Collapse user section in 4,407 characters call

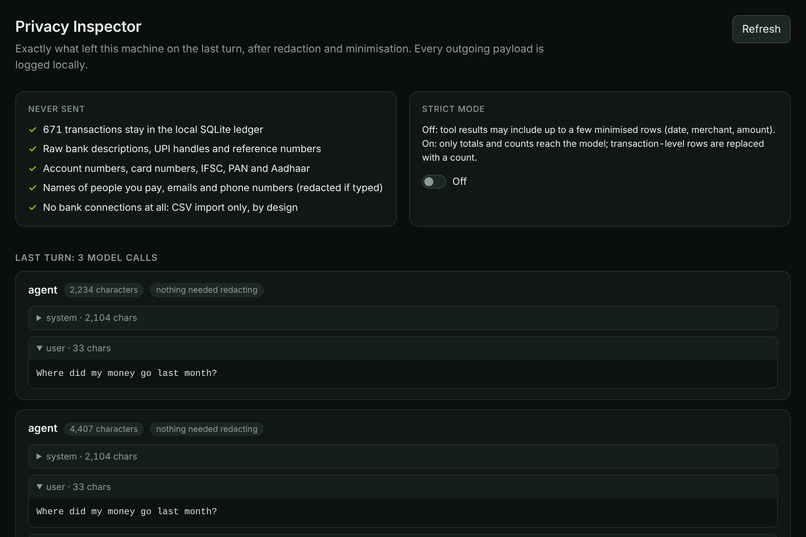402,487
